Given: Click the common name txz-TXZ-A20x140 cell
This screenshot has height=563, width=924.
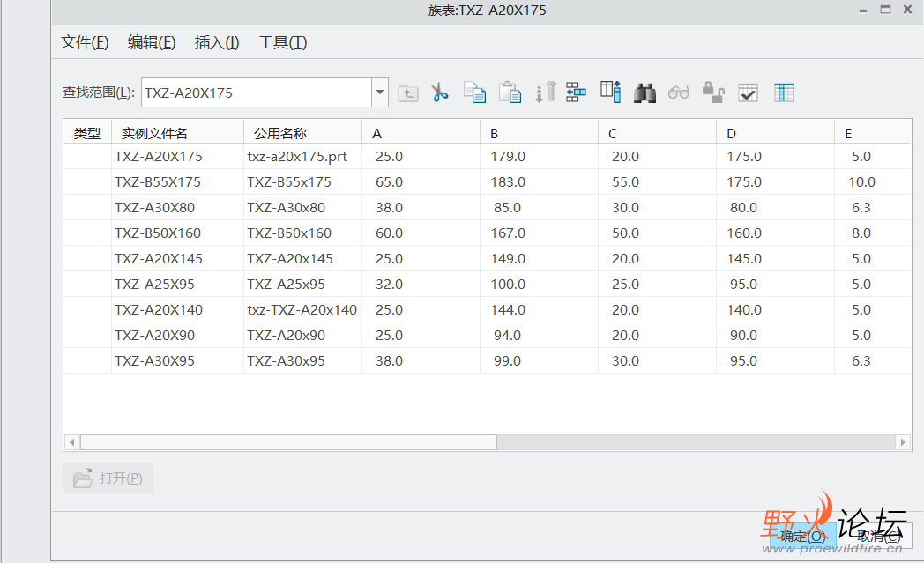Looking at the screenshot, I should pyautogui.click(x=302, y=310).
